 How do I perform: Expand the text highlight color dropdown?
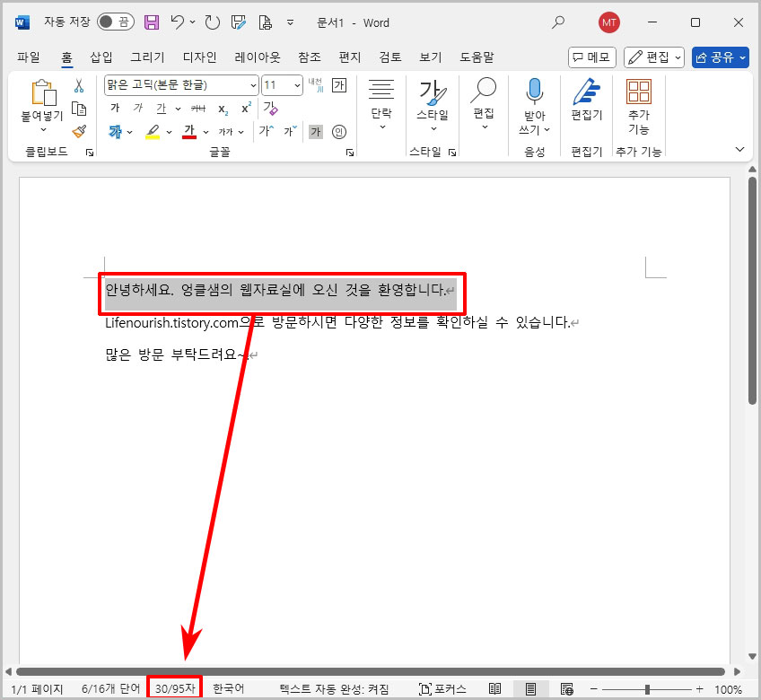coord(167,131)
